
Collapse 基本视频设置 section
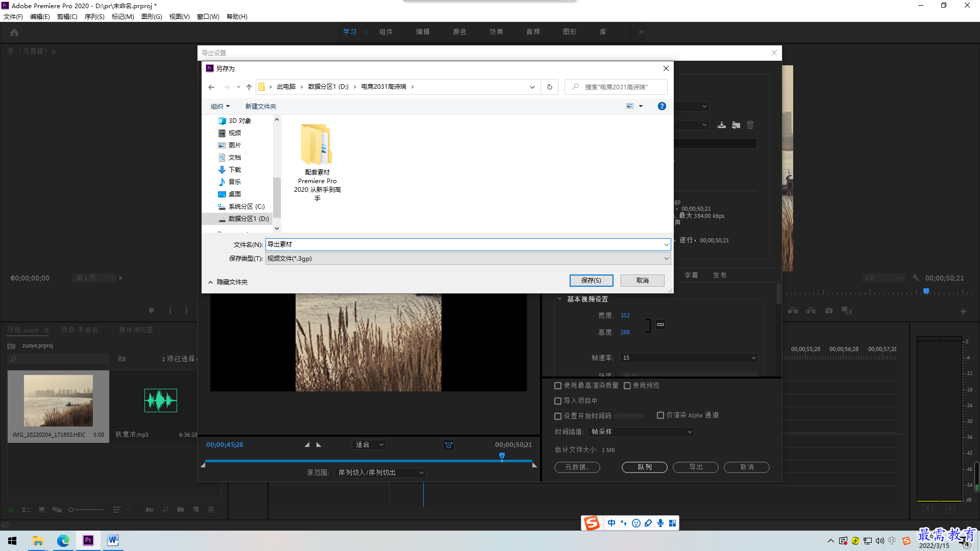559,299
